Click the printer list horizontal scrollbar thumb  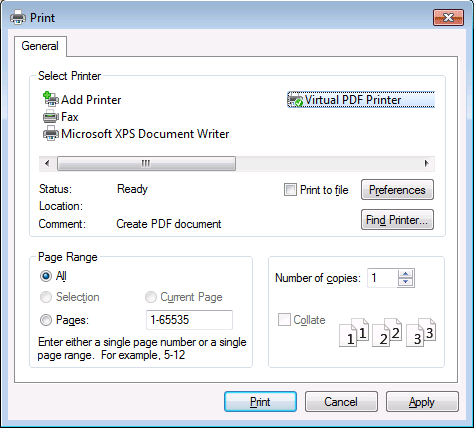[x=146, y=163]
